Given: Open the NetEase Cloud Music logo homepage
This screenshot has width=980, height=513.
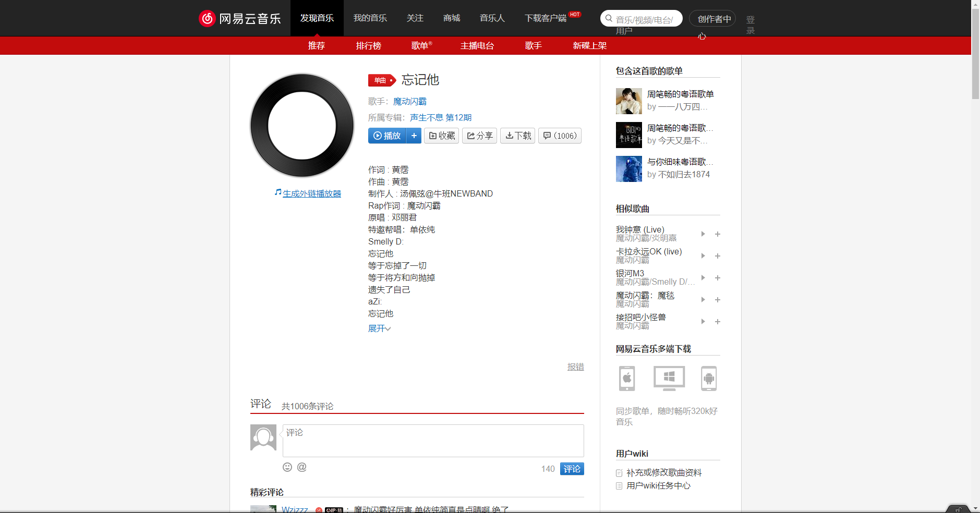Looking at the screenshot, I should 240,18.
